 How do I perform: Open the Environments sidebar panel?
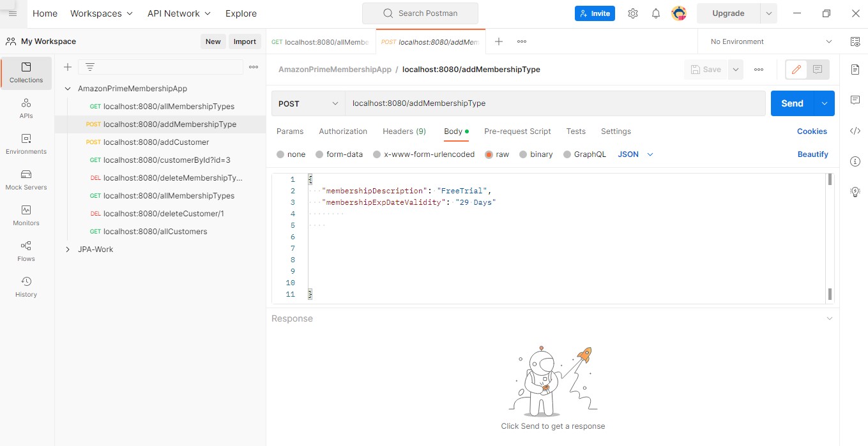point(26,144)
